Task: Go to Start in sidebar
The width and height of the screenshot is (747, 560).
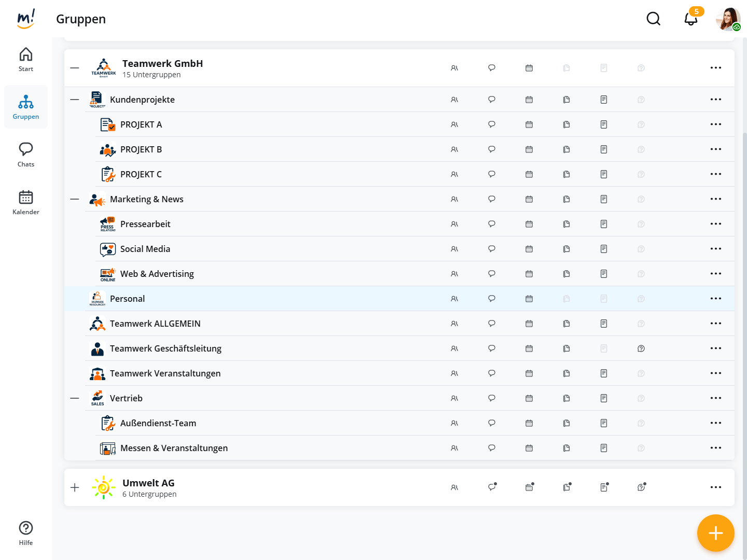Action: [26, 60]
